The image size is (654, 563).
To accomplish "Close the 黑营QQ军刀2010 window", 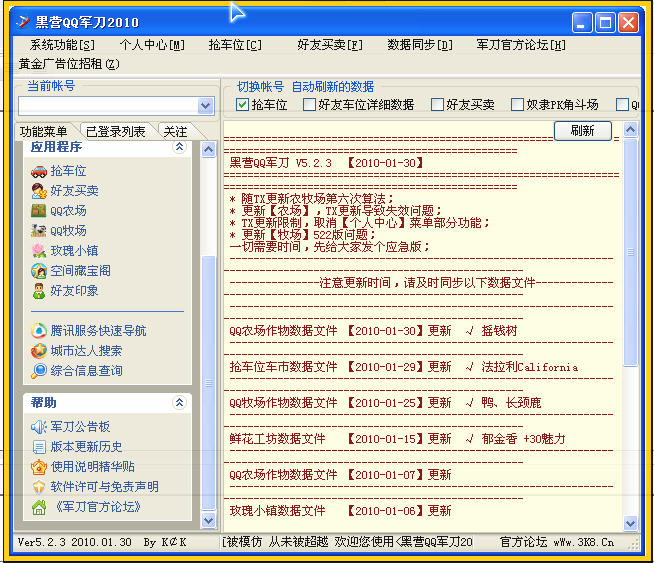I will click(628, 22).
